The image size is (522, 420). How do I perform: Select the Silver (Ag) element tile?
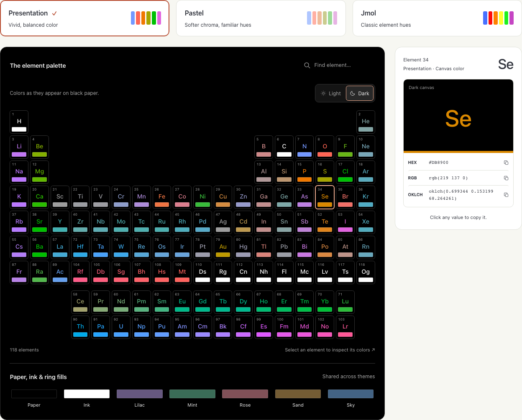point(223,222)
